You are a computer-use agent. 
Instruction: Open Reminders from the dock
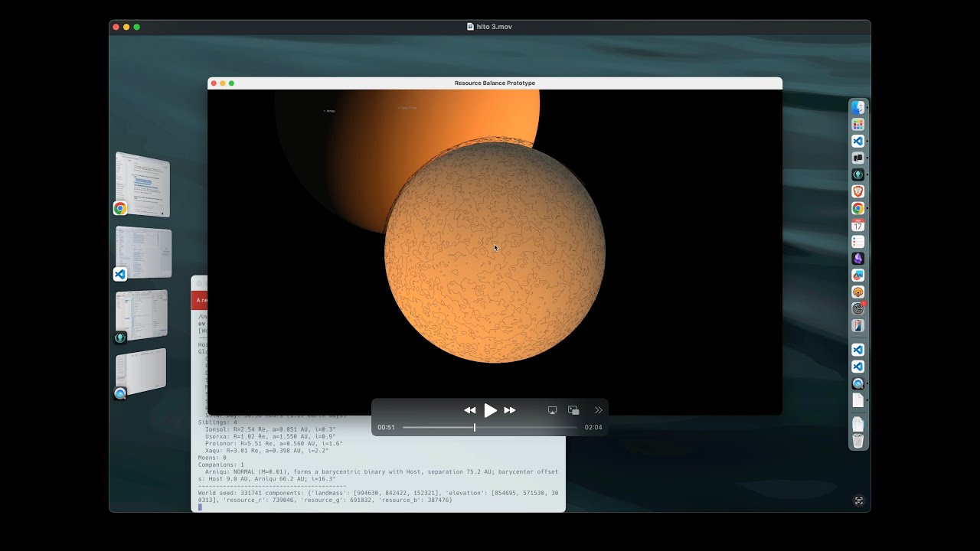coord(858,242)
